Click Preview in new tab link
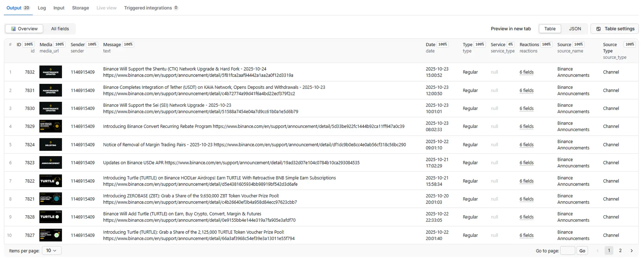Image resolution: width=644 pixels, height=259 pixels. click(x=511, y=29)
